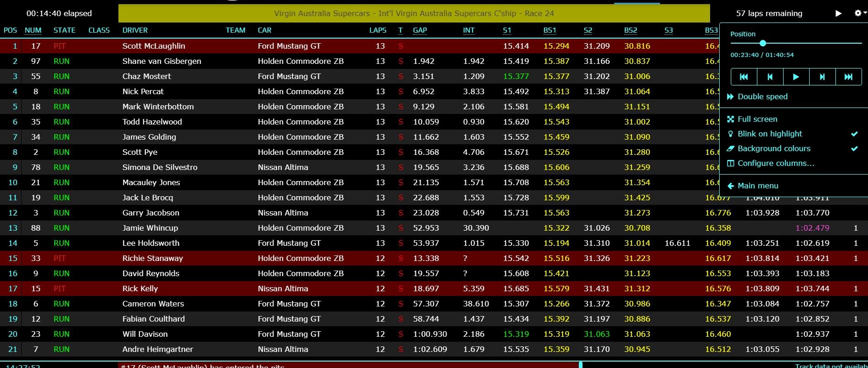Select driver Jamie Whincup
The height and width of the screenshot is (368, 868).
(x=150, y=228)
